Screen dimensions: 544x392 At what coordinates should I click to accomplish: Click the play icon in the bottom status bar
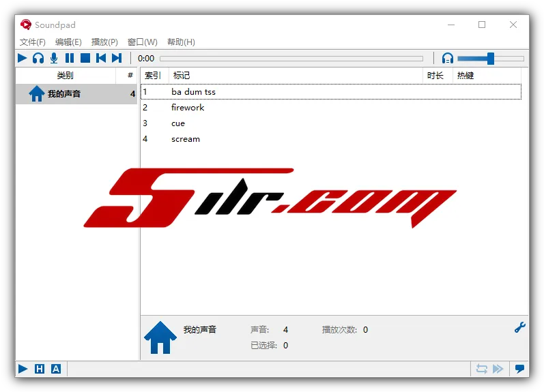[x=23, y=369]
